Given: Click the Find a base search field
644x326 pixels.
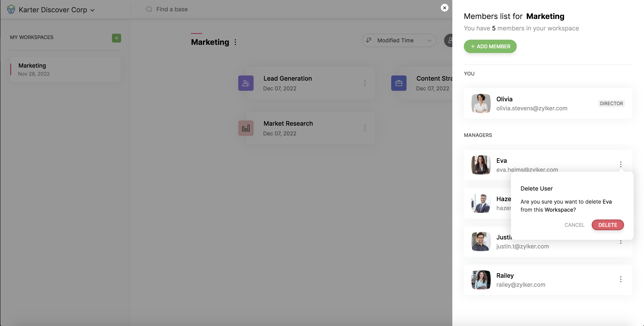Looking at the screenshot, I should [172, 9].
